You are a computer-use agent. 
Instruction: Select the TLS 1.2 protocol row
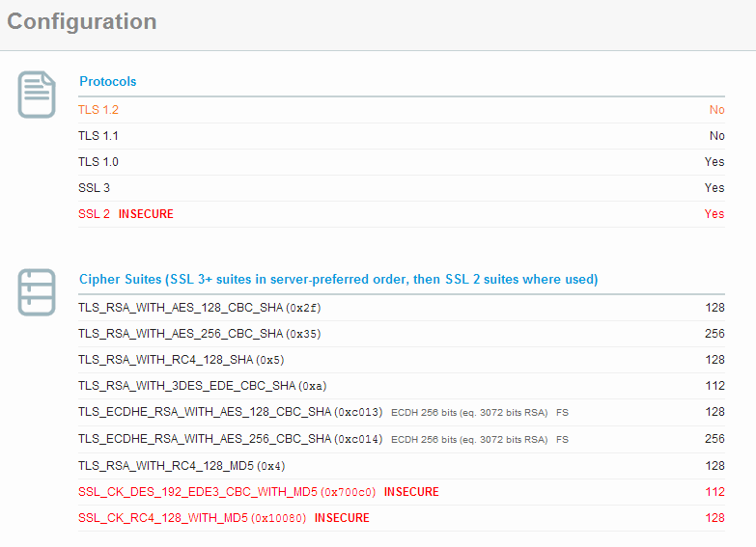(401, 110)
